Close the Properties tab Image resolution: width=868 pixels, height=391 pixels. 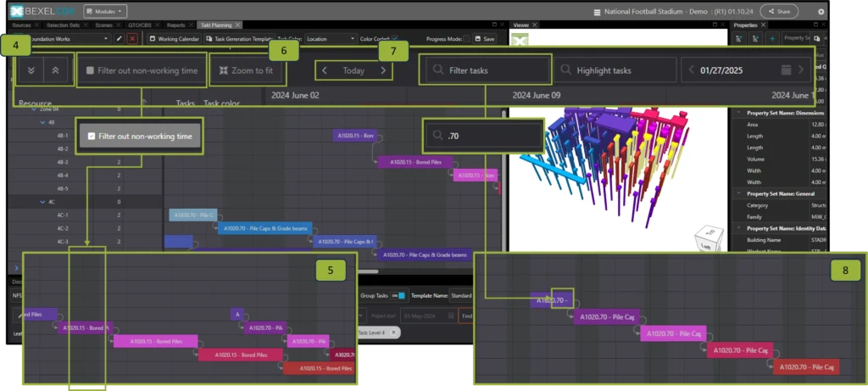click(763, 25)
